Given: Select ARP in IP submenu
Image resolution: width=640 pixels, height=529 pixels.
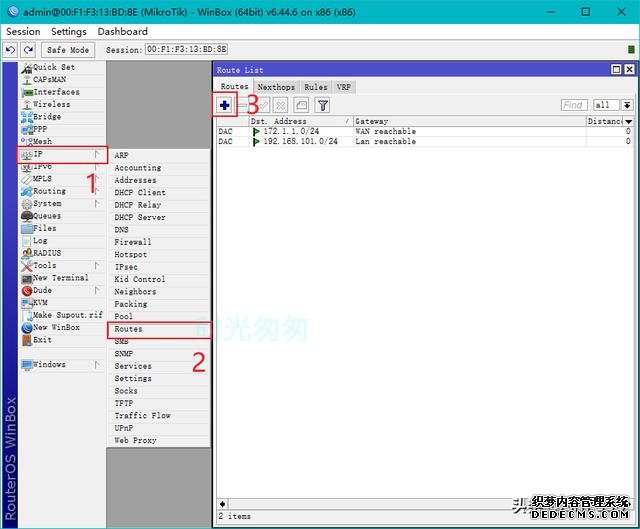Looking at the screenshot, I should (159, 155).
